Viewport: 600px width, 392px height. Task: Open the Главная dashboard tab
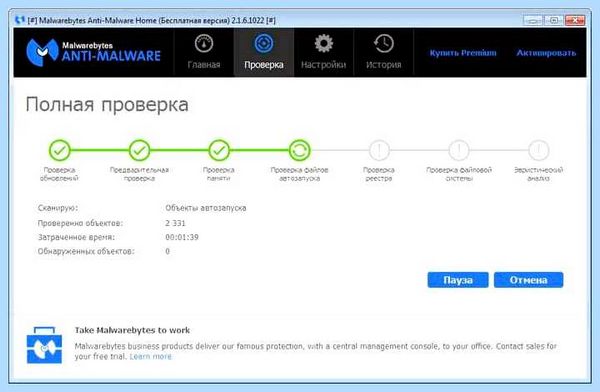click(204, 52)
